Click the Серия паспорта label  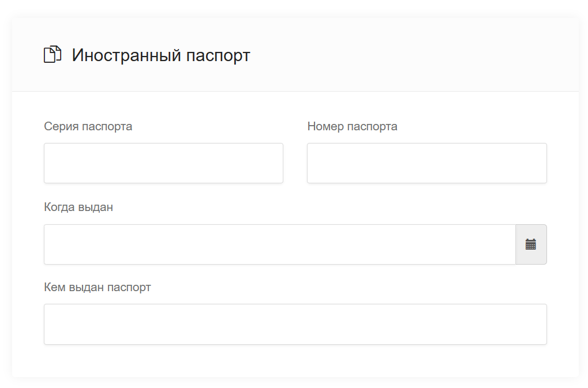tap(88, 126)
